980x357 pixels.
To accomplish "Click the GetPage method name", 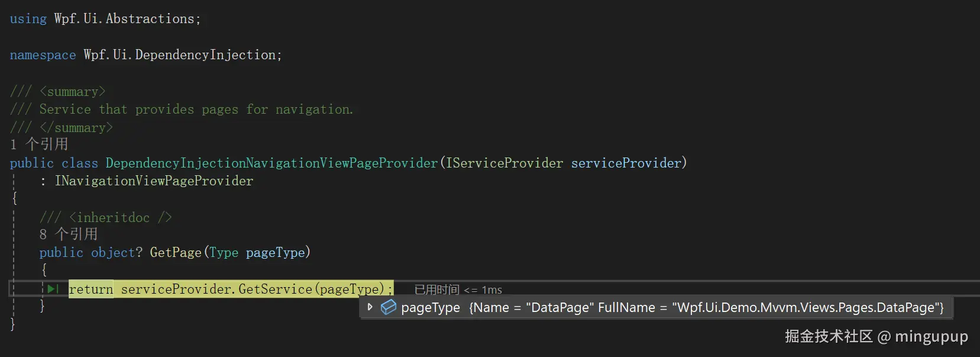I will click(x=176, y=252).
